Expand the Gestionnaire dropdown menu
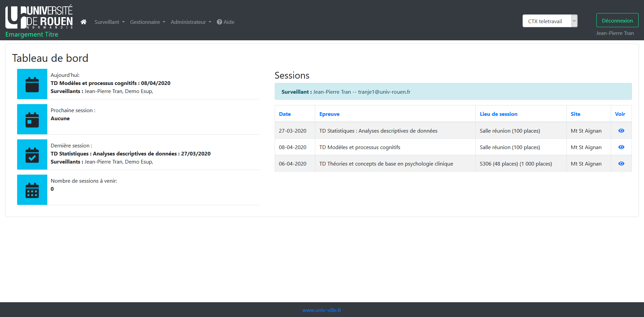The height and width of the screenshot is (317, 644). tap(148, 22)
